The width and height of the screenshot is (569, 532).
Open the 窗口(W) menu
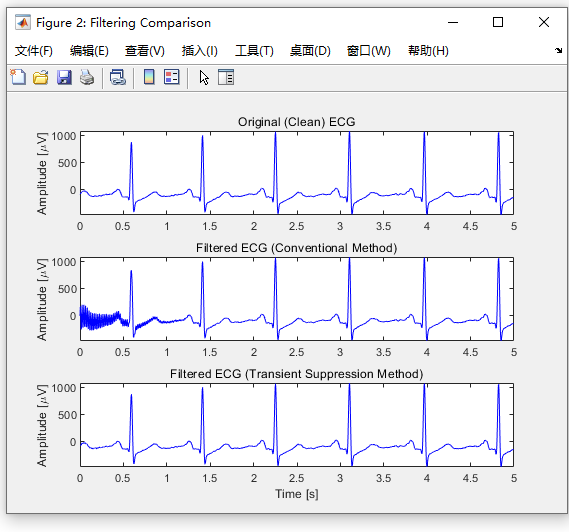point(369,51)
